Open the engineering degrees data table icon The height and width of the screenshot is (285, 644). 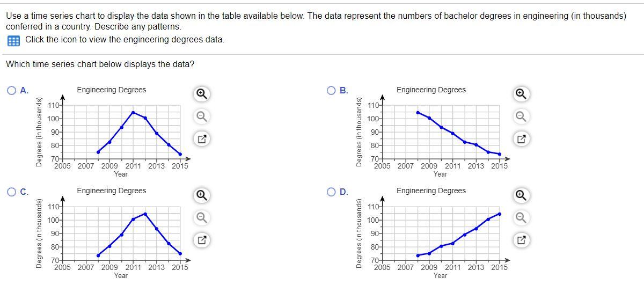pyautogui.click(x=14, y=40)
